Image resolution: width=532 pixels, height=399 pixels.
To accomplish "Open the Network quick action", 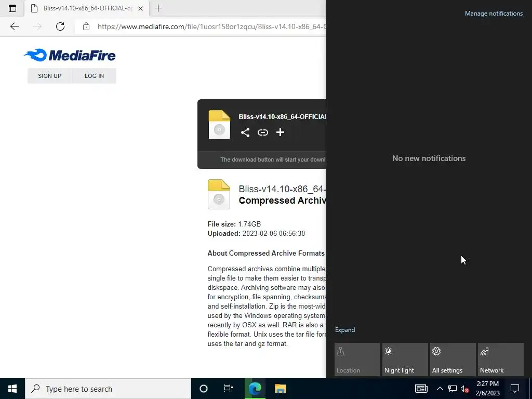I will (501, 360).
